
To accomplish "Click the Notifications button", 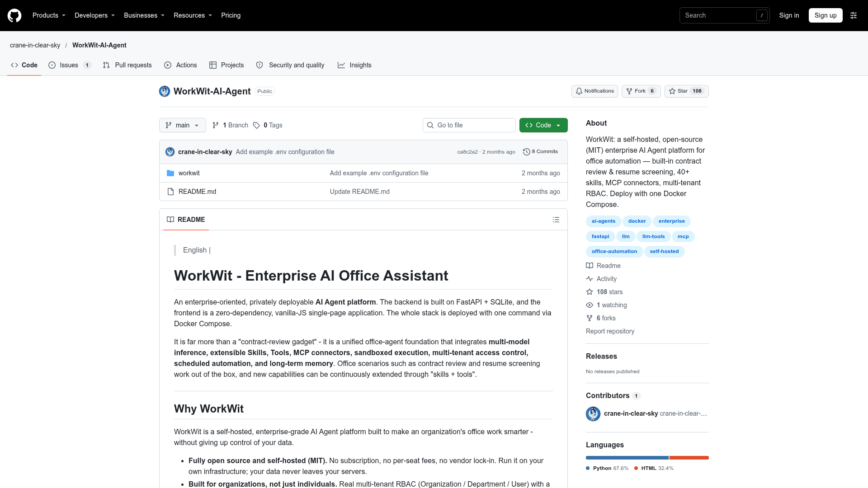I will tap(594, 91).
